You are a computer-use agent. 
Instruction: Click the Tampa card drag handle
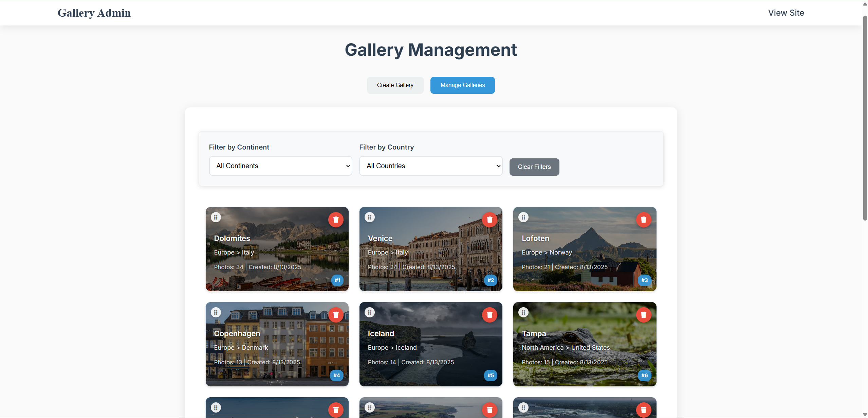click(523, 312)
